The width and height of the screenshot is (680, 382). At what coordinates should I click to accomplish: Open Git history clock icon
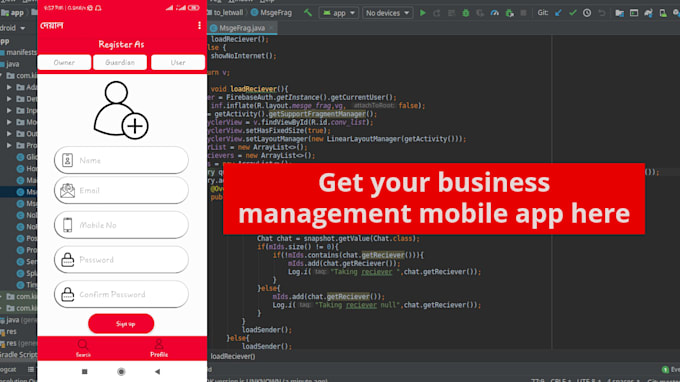coord(587,13)
